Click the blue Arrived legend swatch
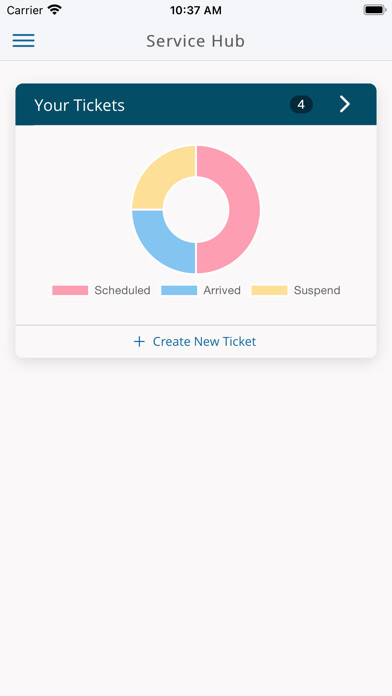Viewport: 392px width, 696px height. [179, 290]
